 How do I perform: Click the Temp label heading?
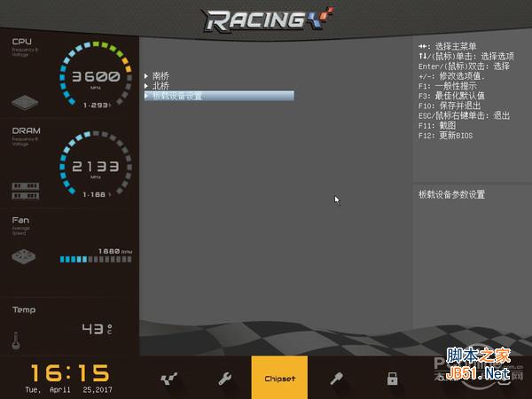point(24,309)
